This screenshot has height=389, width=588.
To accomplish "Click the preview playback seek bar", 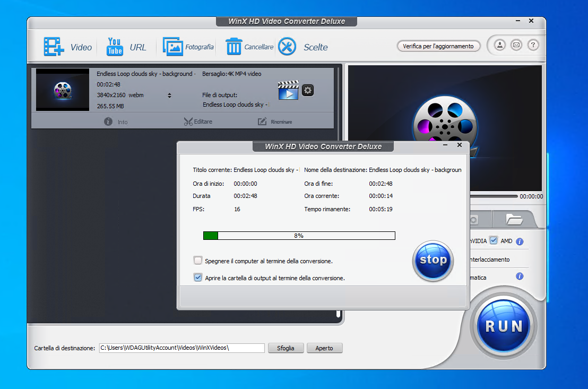I will point(494,196).
